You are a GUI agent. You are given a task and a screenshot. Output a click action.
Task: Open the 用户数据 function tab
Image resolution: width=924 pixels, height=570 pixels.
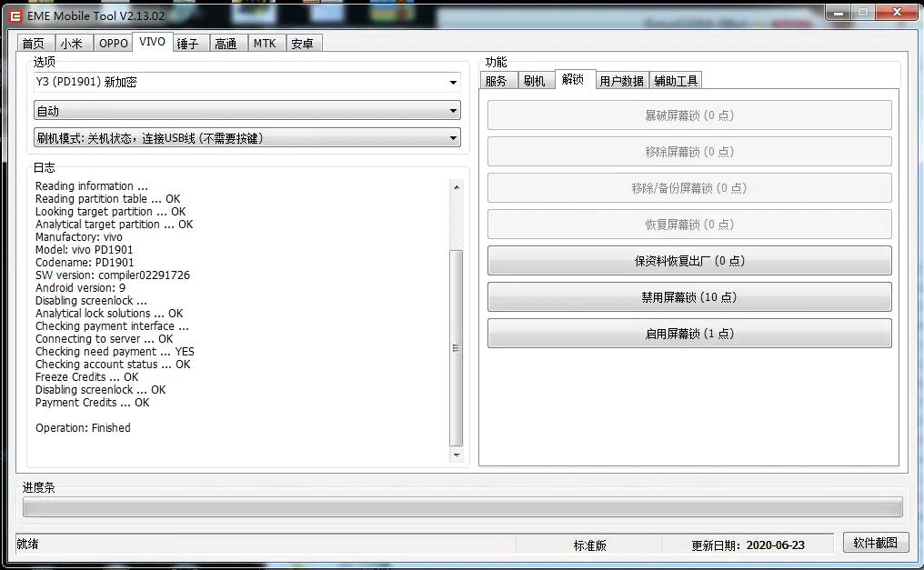622,81
